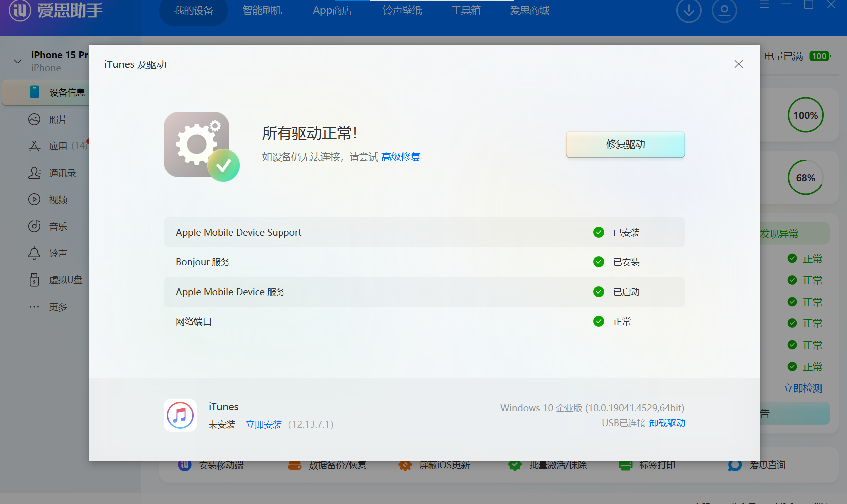The width and height of the screenshot is (847, 504).
Task: Open the 工具箱 tab
Action: tap(466, 10)
